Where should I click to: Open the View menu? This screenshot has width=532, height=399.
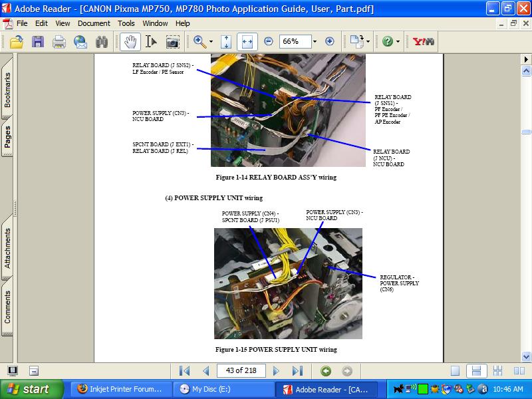[63, 23]
